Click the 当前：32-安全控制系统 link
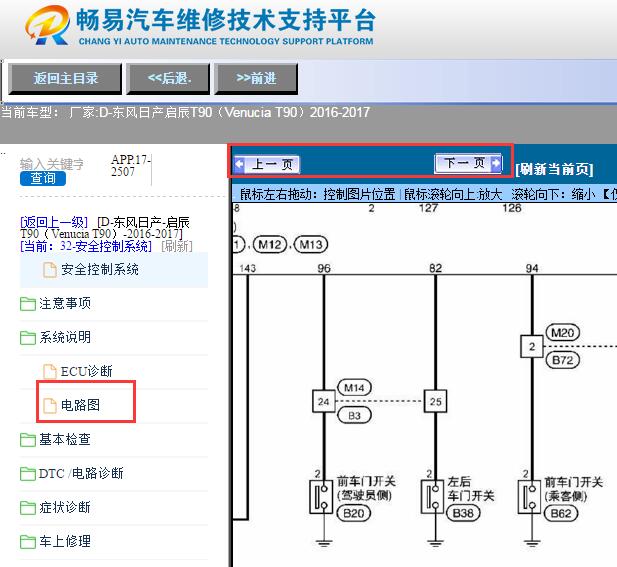This screenshot has height=567, width=617. (x=86, y=246)
